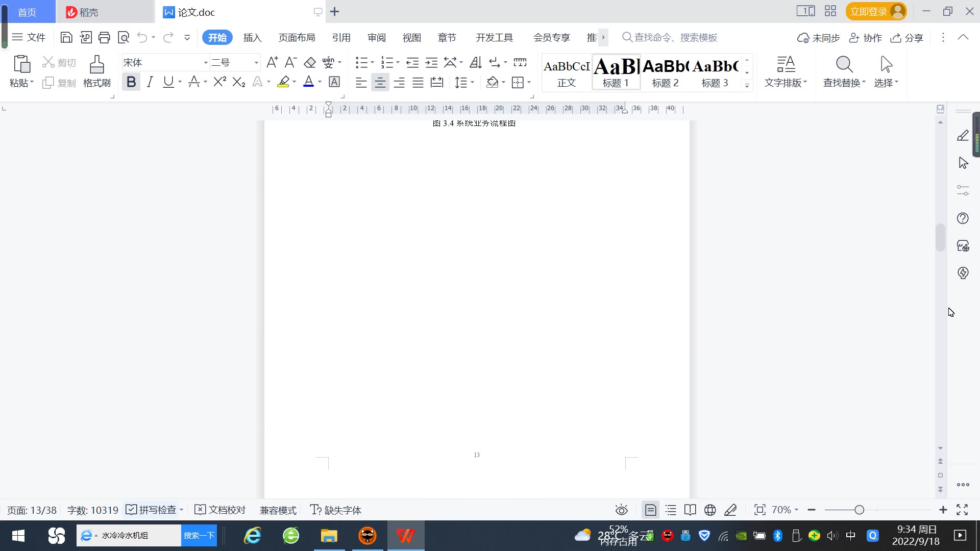Open the 页面布局 ribbon tab

point(297,38)
